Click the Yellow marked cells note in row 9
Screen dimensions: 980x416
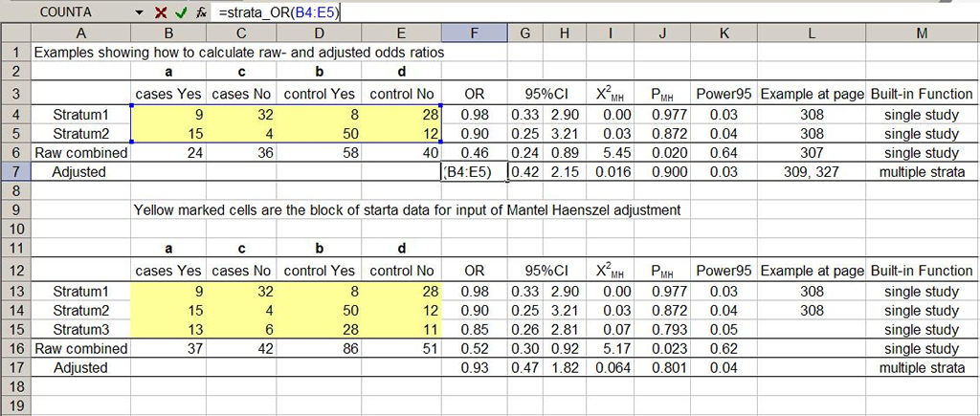point(407,209)
